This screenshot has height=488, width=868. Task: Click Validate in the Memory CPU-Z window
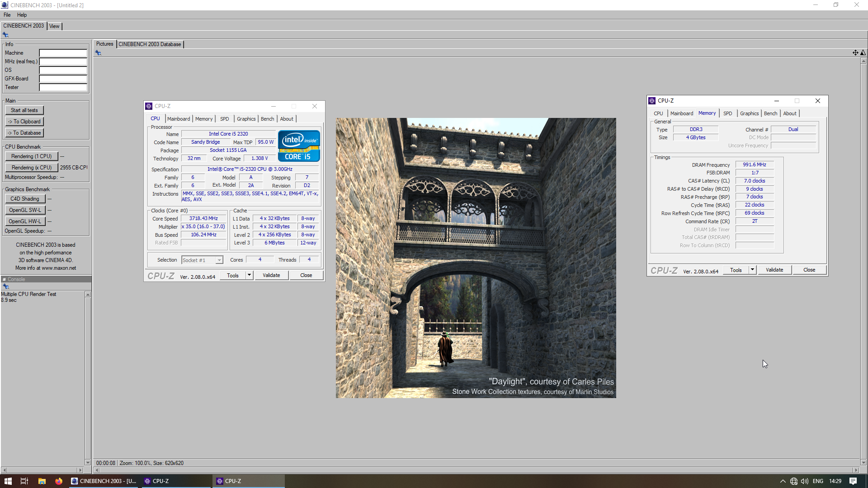point(774,270)
